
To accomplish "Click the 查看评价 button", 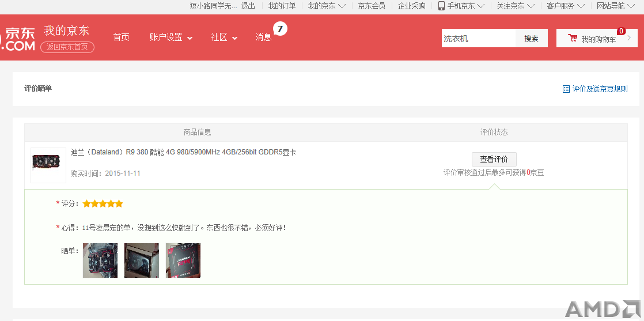I will point(494,160).
